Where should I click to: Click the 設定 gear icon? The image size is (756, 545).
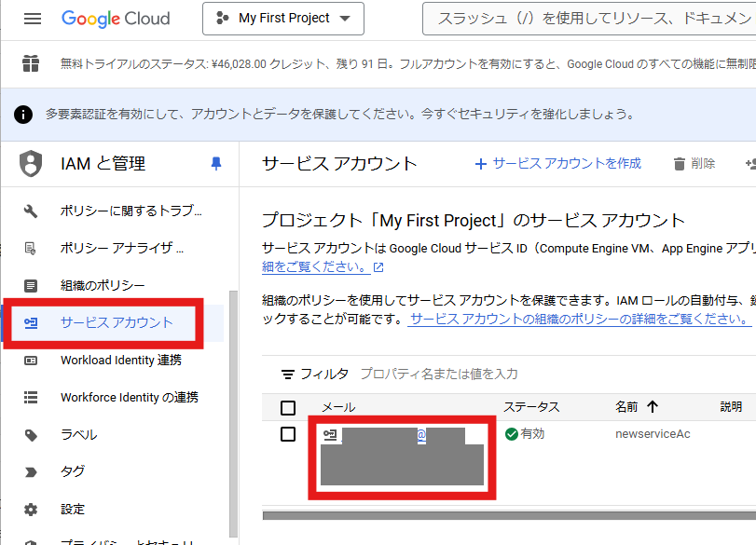tap(31, 510)
